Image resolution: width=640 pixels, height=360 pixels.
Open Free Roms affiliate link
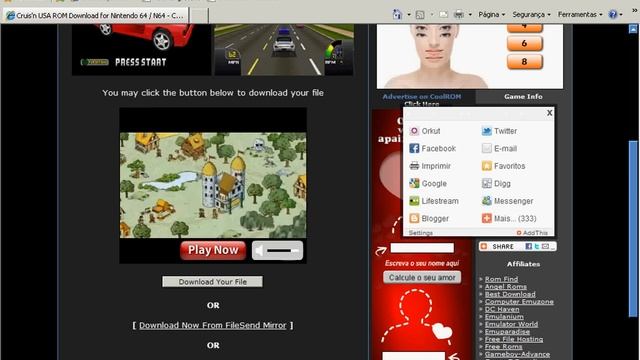503,347
